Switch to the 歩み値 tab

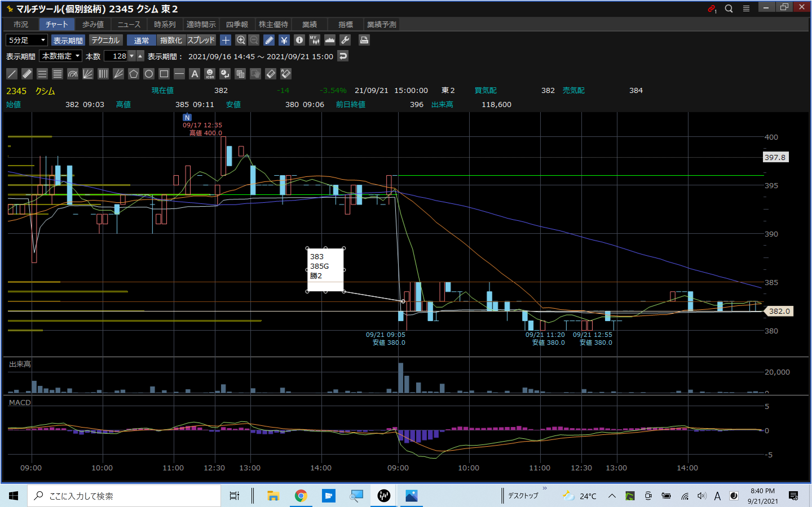(x=93, y=25)
